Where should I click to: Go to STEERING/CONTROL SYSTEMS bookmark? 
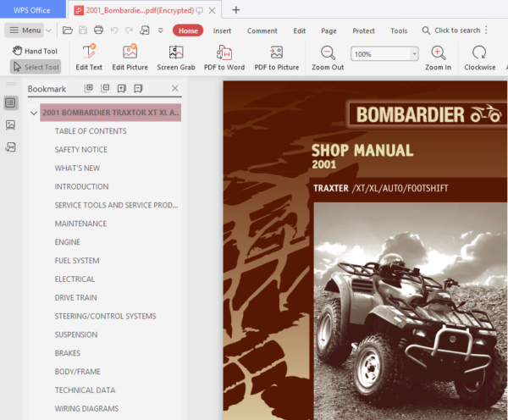coord(105,316)
